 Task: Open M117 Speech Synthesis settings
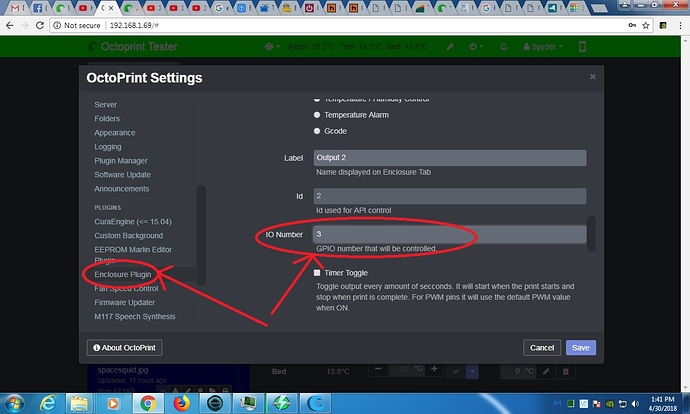tap(135, 317)
